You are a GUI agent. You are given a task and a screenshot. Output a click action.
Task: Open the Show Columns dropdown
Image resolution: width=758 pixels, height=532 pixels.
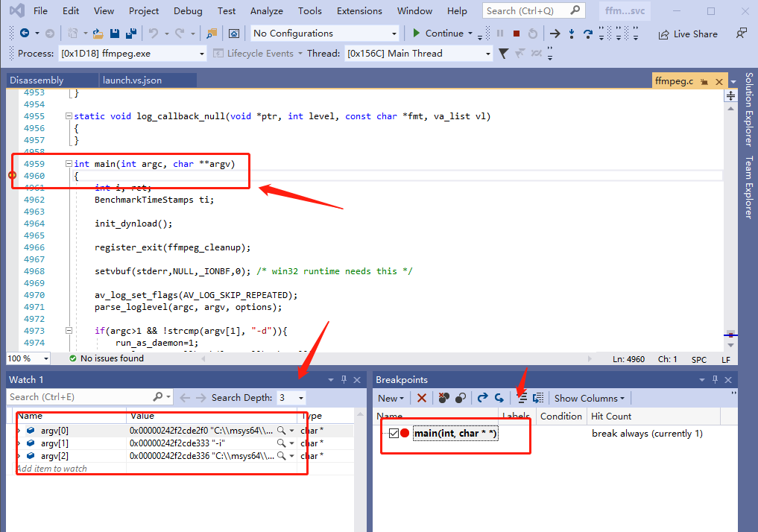coord(590,398)
